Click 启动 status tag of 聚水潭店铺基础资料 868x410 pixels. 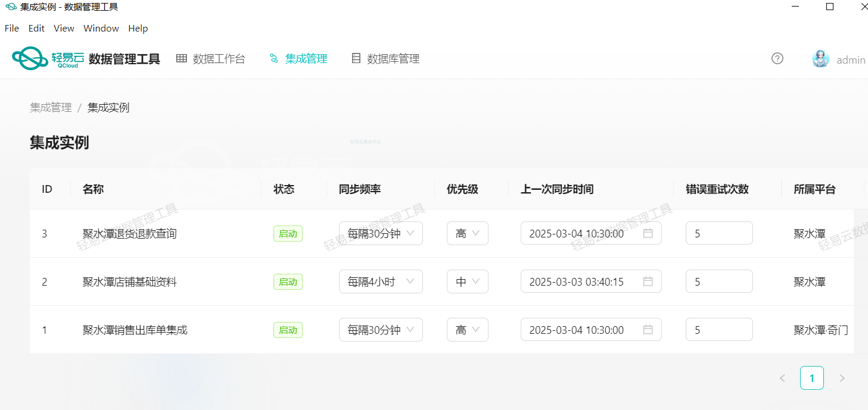click(288, 282)
